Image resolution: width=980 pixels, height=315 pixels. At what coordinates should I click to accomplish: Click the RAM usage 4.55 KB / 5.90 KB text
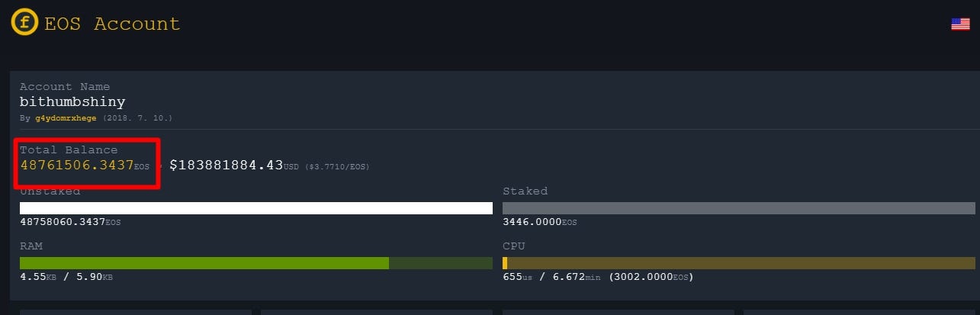[66, 278]
